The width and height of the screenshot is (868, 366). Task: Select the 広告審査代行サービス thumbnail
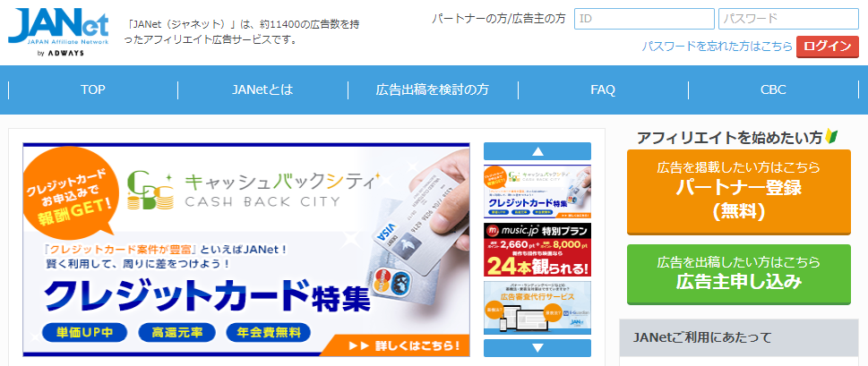click(537, 308)
